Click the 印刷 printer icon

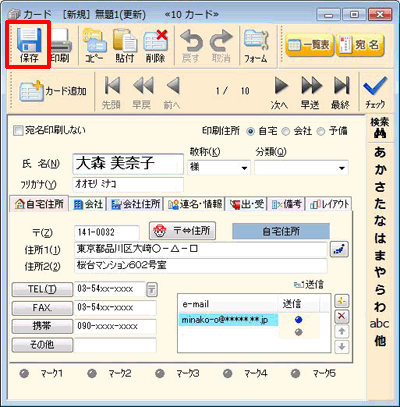click(61, 41)
